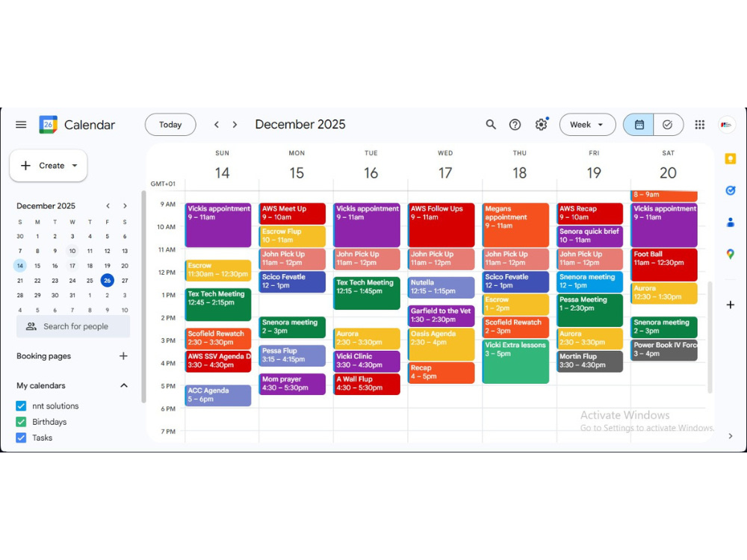Open Mom prayer event
Viewport: 747px width, 560px height.
[292, 384]
